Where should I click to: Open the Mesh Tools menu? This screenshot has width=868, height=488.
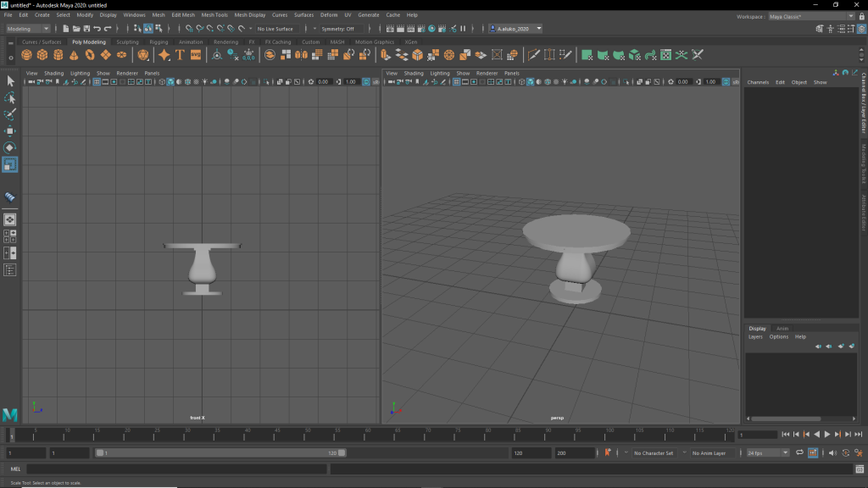click(214, 15)
